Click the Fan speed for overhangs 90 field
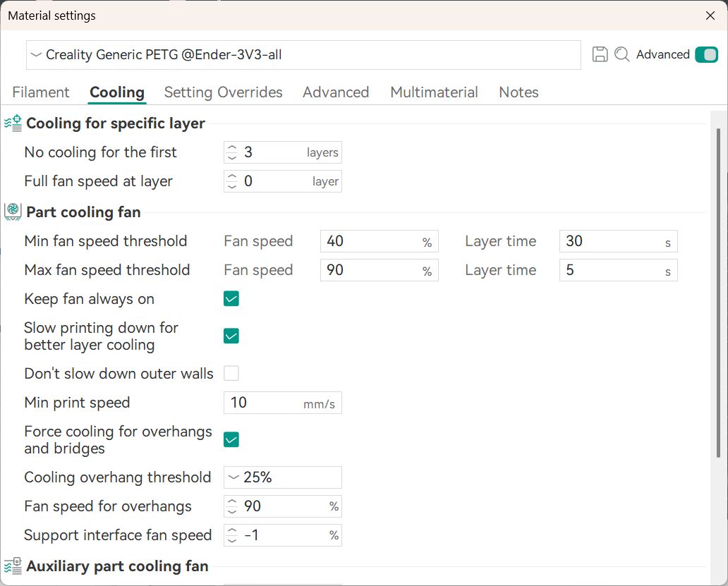This screenshot has width=728, height=586. click(x=283, y=506)
